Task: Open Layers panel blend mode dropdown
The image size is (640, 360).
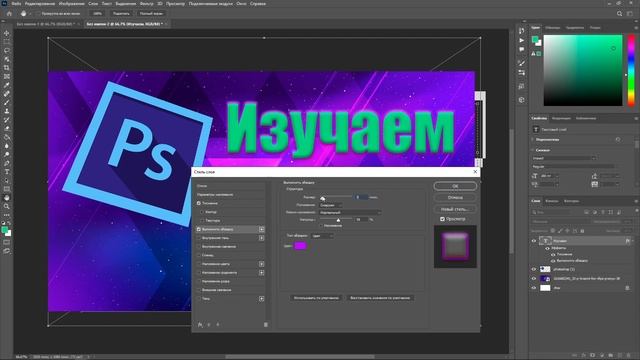Action: pyautogui.click(x=560, y=222)
